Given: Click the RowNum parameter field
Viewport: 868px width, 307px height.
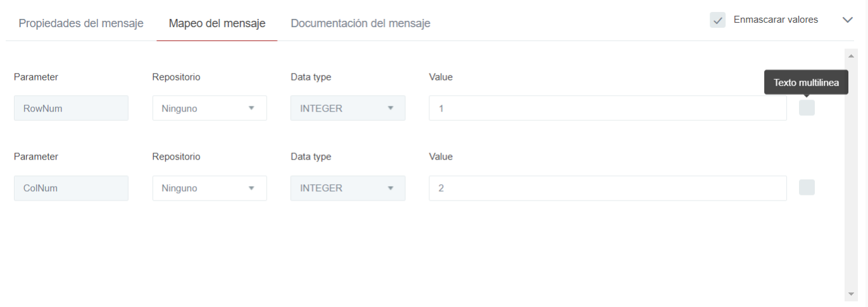Looking at the screenshot, I should point(71,108).
